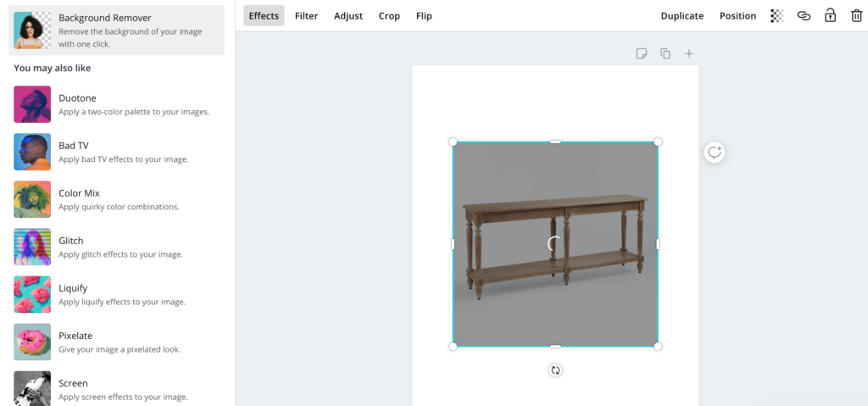This screenshot has height=406, width=868.
Task: Select the Pixelate effect thumbnail
Action: [x=32, y=342]
